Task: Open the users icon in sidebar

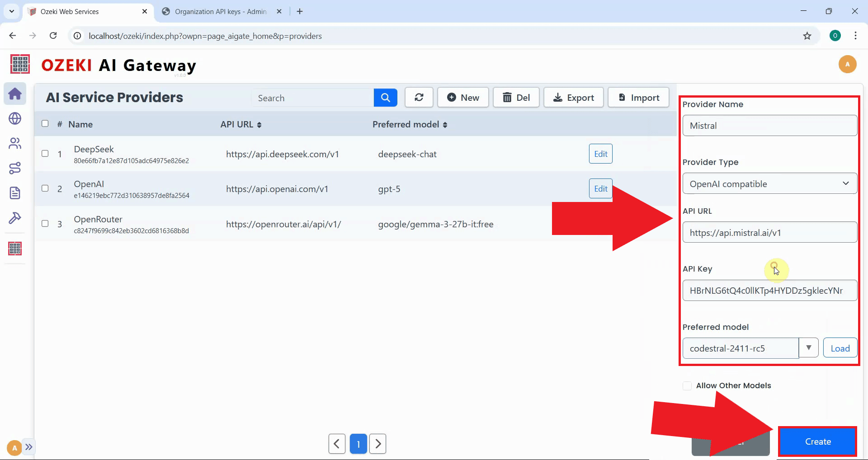Action: coord(15,144)
